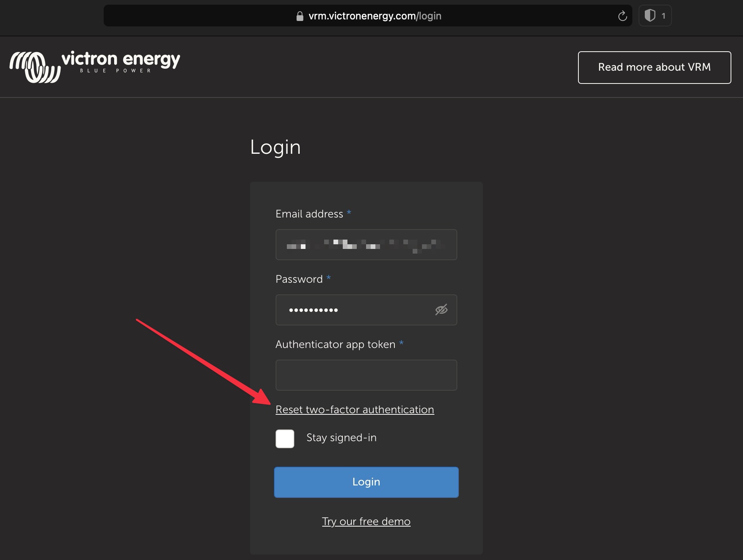Reload the page from the address bar
This screenshot has width=743, height=560.
point(622,16)
